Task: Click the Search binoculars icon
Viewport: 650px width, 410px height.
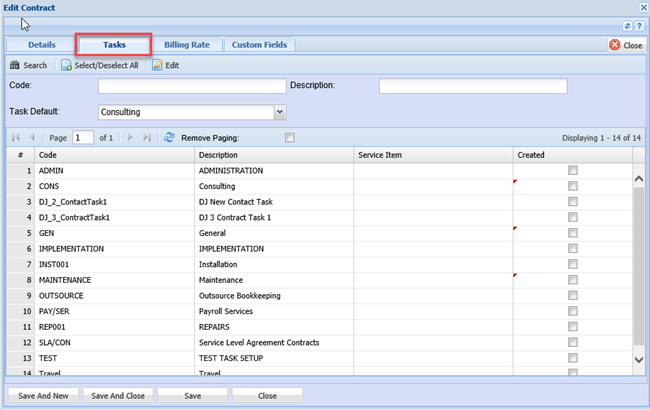Action: (15, 65)
